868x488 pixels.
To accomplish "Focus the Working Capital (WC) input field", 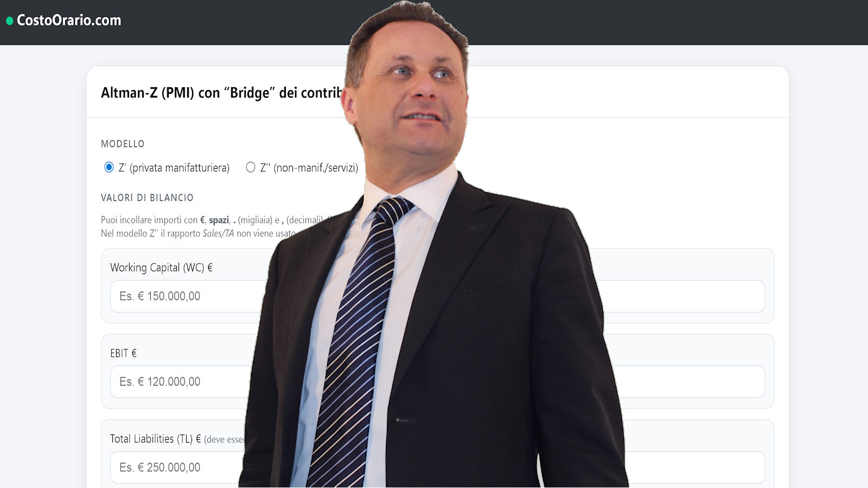I will coord(437,296).
